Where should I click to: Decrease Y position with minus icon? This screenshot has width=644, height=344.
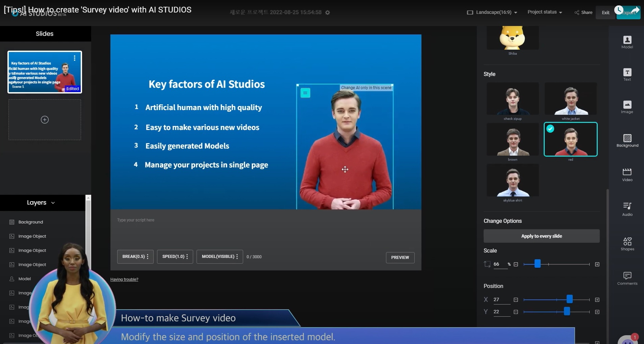(516, 312)
